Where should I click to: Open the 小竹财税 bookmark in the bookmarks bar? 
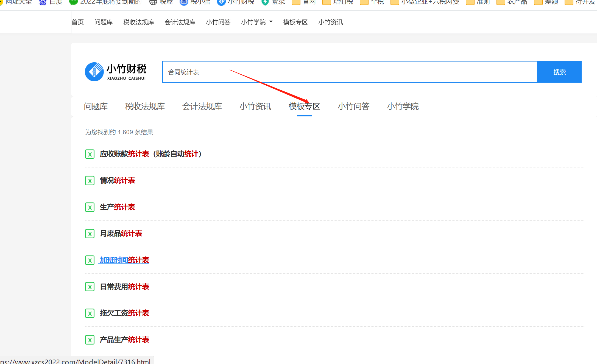click(x=236, y=2)
